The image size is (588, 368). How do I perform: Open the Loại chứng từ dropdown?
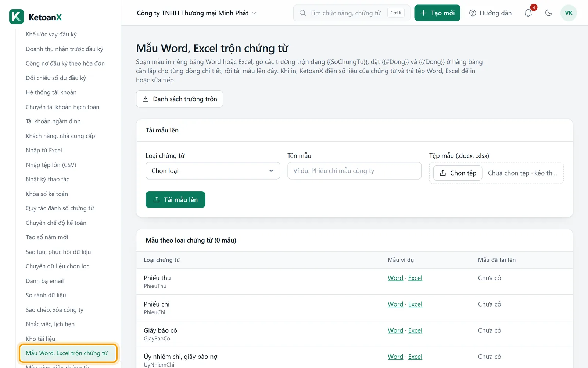pos(213,171)
